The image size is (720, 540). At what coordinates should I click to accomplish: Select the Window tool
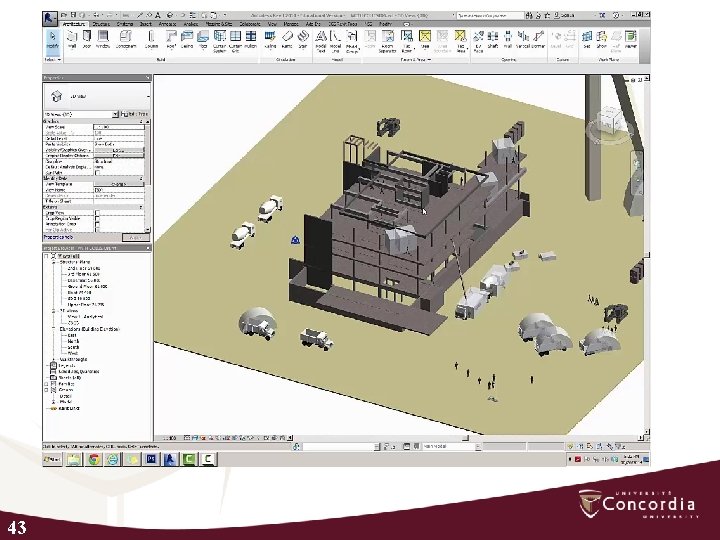(102, 39)
